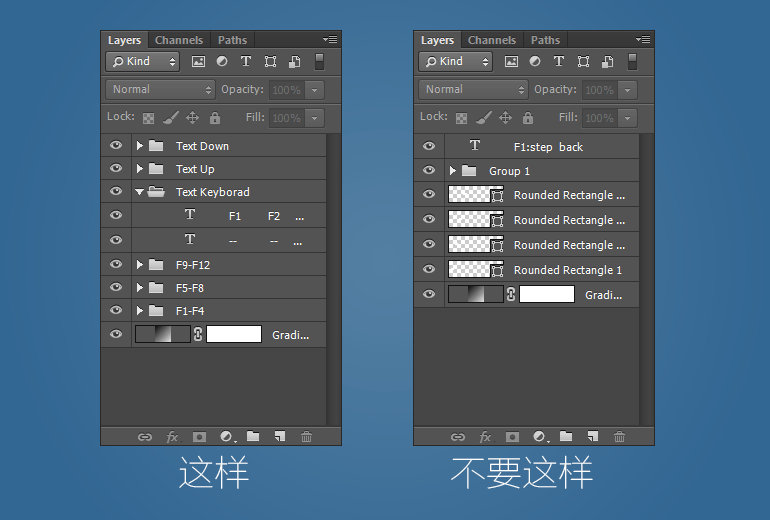Lock all icon in right panel
This screenshot has width=770, height=520.
pyautogui.click(x=528, y=118)
